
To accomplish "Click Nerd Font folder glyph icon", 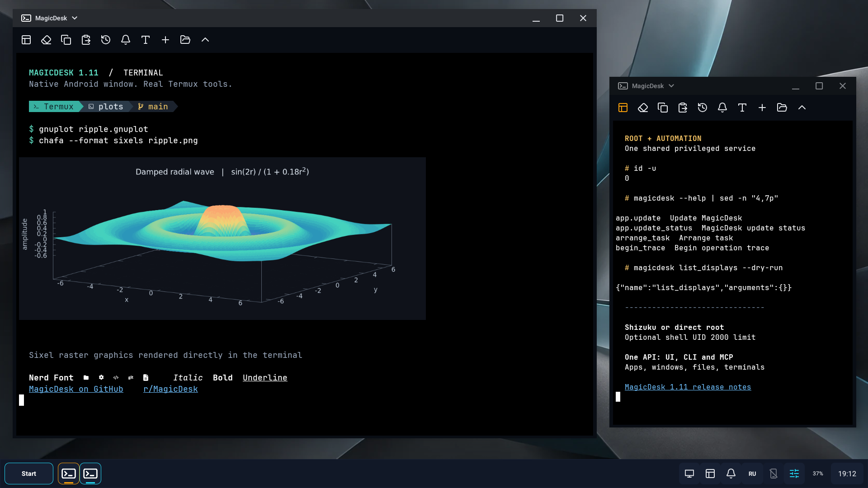I will [86, 378].
